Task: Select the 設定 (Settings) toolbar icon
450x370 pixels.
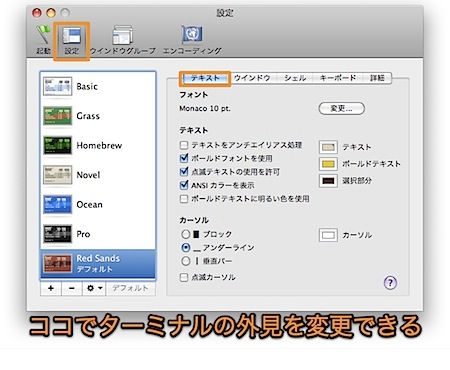Action: tap(72, 40)
